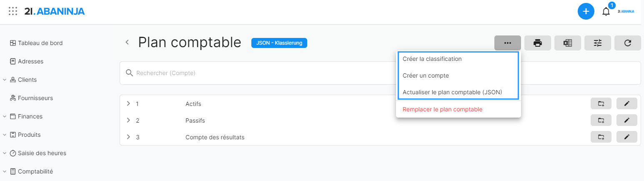Expand Compte des résultats row
The image size is (644, 181).
coord(128,137)
